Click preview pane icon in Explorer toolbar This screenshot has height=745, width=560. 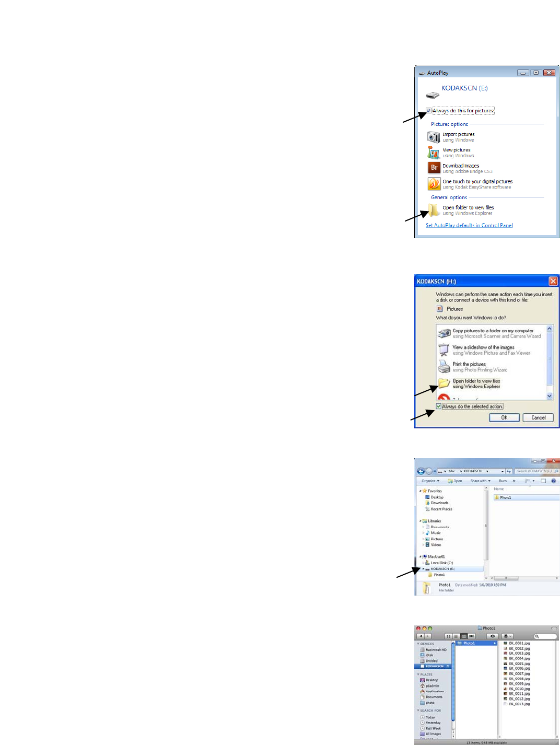click(543, 481)
